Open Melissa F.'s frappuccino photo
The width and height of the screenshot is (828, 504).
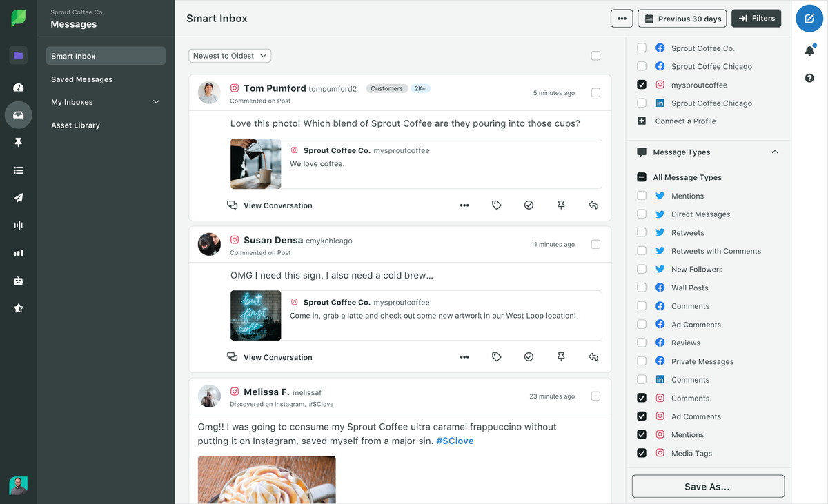pyautogui.click(x=267, y=480)
